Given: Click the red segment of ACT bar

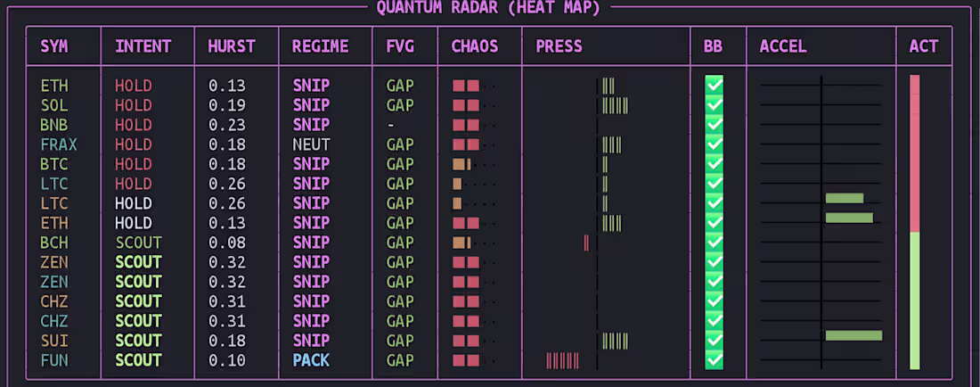Looking at the screenshot, I should click(914, 153).
